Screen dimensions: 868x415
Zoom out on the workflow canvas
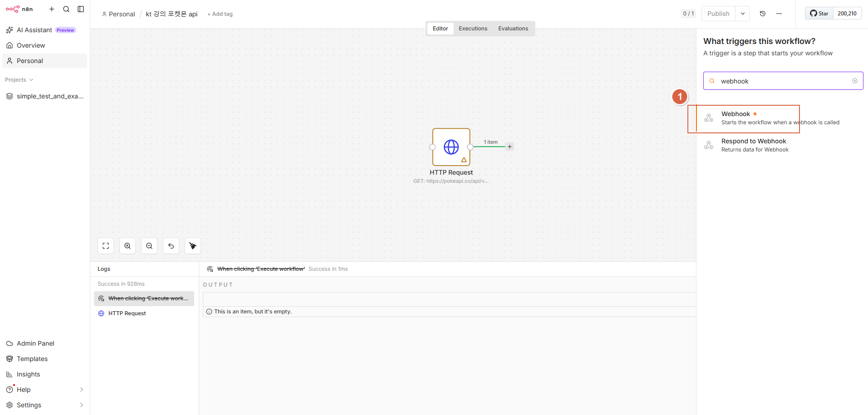[149, 246]
